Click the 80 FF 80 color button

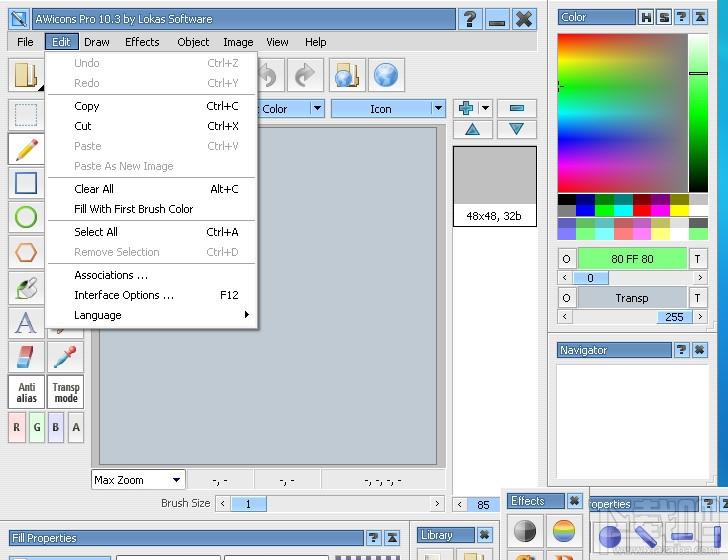point(632,259)
